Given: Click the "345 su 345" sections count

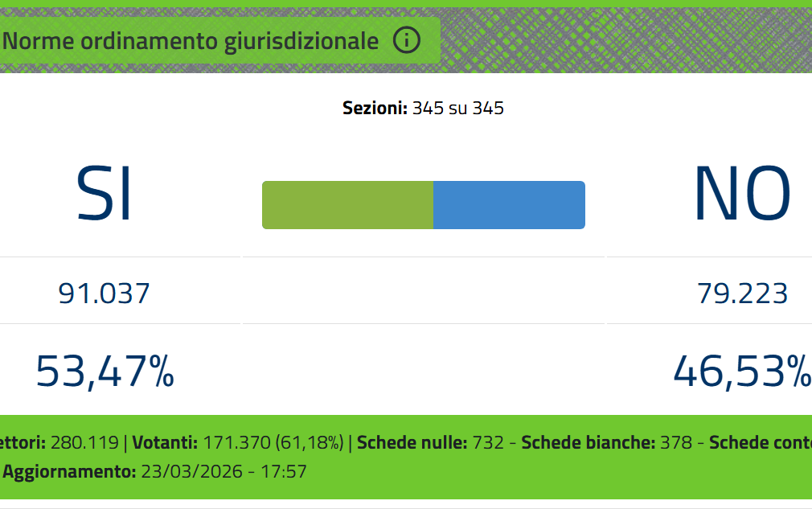Looking at the screenshot, I should pos(458,109).
